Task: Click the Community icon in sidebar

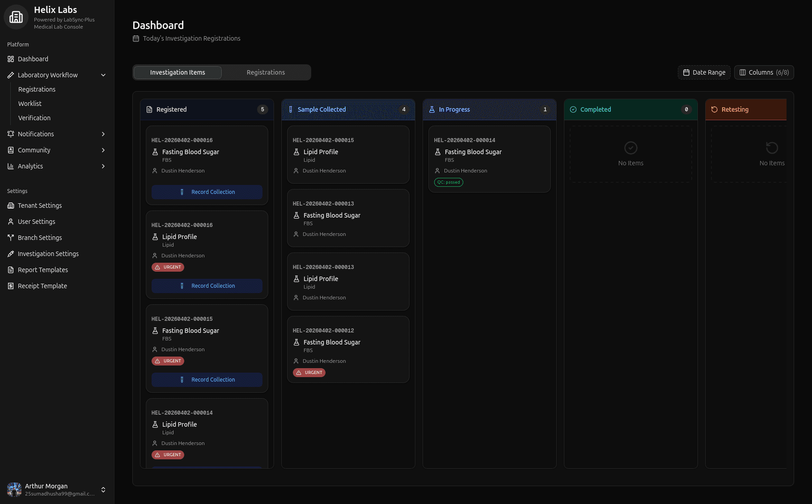Action: [x=11, y=150]
